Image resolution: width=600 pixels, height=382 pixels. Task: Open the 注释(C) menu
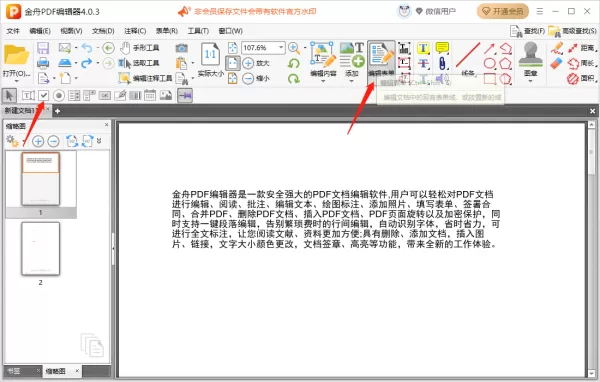(135, 31)
